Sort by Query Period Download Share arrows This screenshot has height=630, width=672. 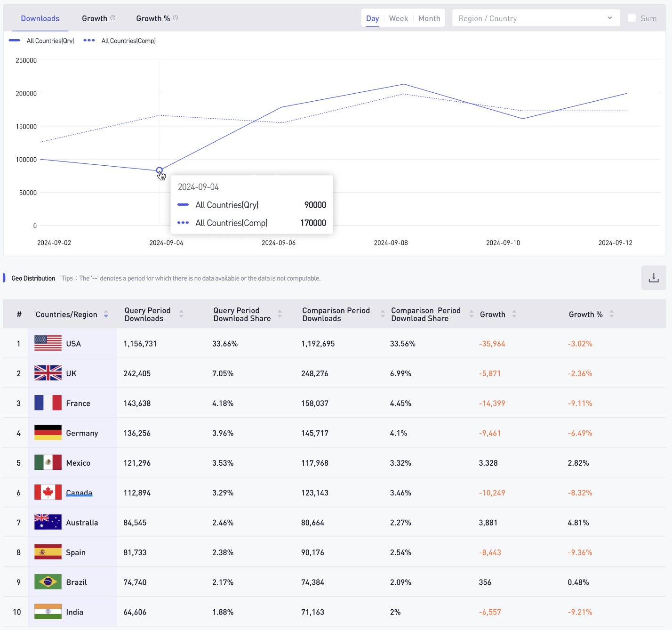coord(280,314)
